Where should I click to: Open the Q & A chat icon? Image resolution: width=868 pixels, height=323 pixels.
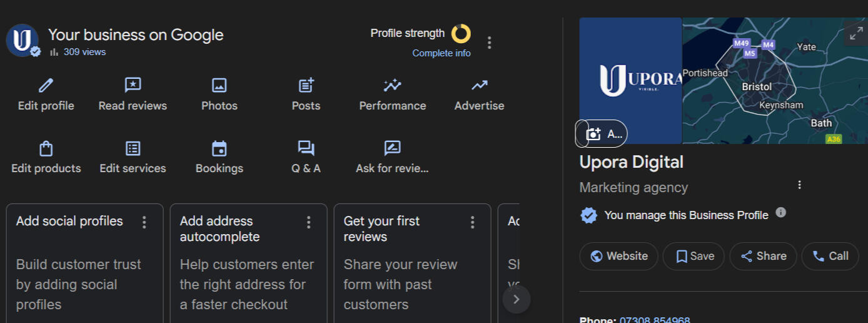pyautogui.click(x=306, y=148)
